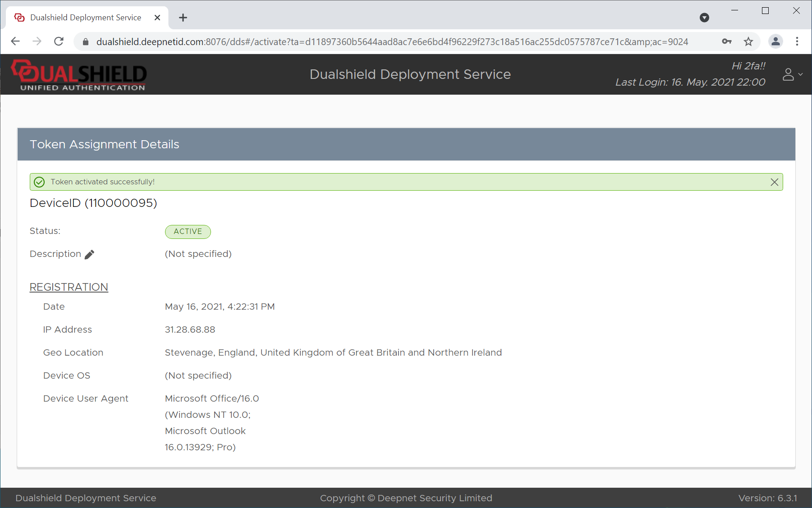812x508 pixels.
Task: Open the Chrome profile avatar
Action: [775, 42]
